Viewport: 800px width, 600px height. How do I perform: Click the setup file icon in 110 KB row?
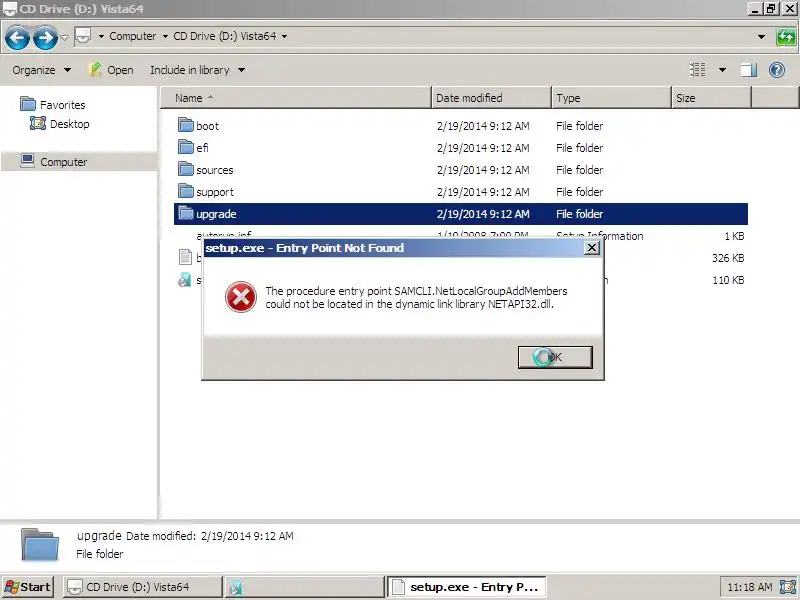[185, 280]
